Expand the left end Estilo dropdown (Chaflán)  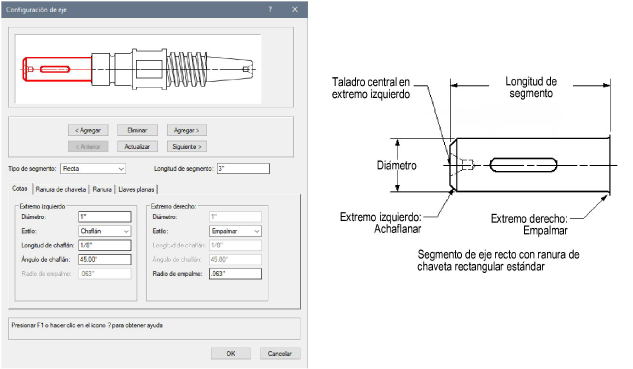pos(105,231)
